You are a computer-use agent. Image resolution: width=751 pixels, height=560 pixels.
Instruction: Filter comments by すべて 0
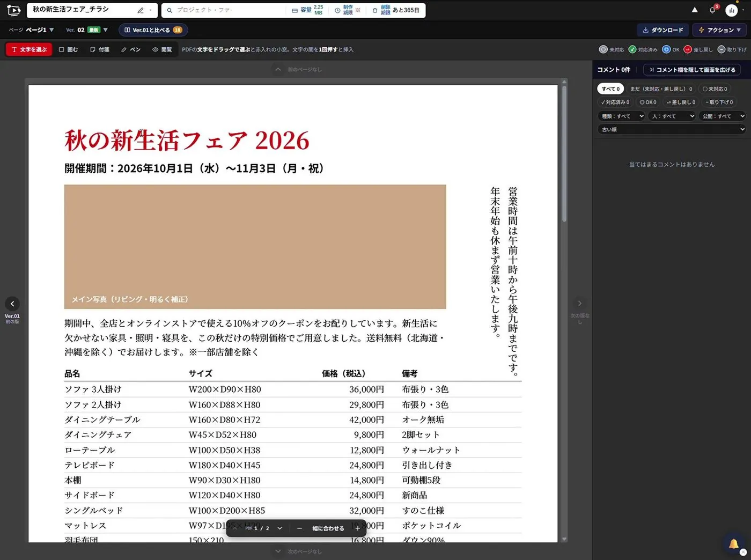610,89
